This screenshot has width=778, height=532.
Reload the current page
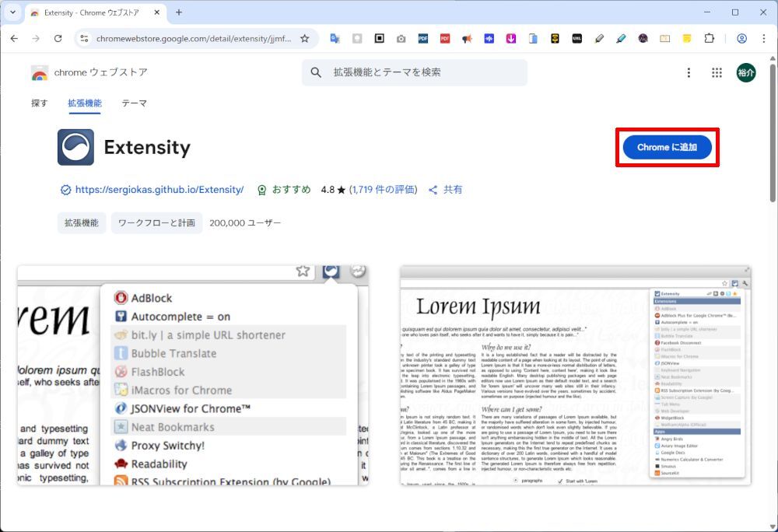click(x=58, y=39)
